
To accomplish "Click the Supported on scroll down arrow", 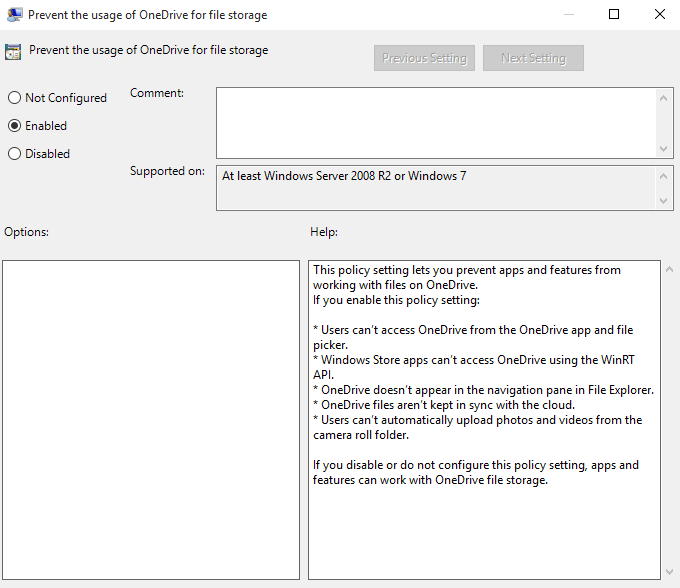I will (665, 201).
